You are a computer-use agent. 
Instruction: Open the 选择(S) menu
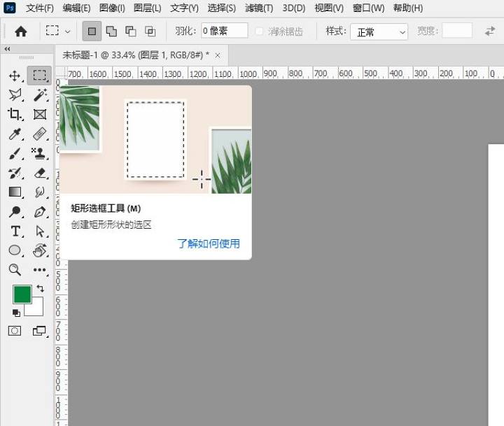pyautogui.click(x=221, y=8)
